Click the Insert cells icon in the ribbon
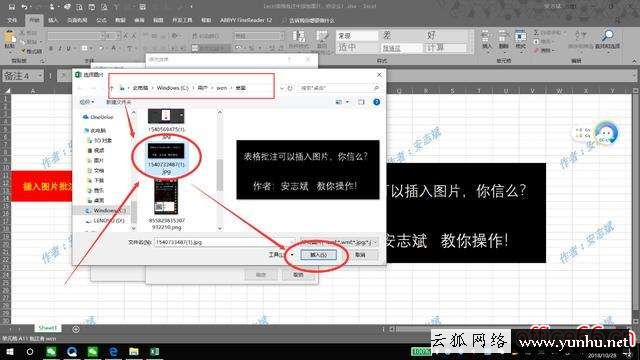Viewport: 640px width, 360px height. click(486, 39)
